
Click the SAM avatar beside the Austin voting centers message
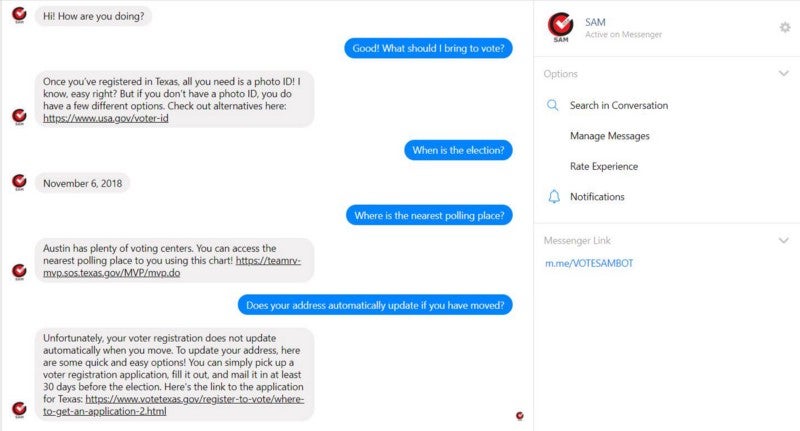pyautogui.click(x=19, y=271)
